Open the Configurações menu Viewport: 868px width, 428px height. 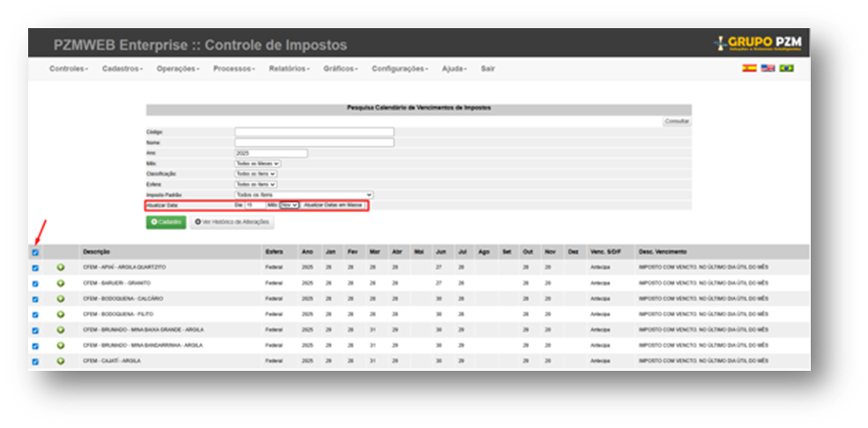(x=399, y=69)
